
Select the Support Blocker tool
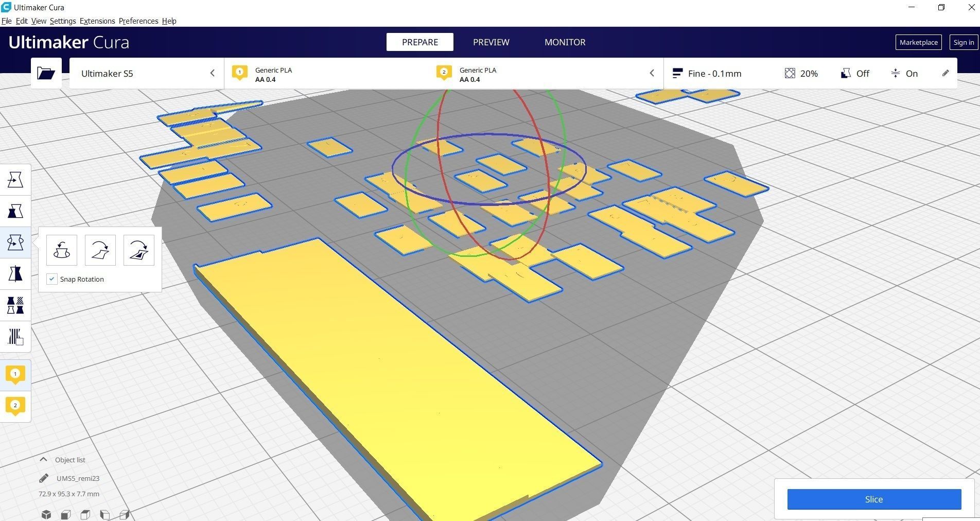pos(15,337)
